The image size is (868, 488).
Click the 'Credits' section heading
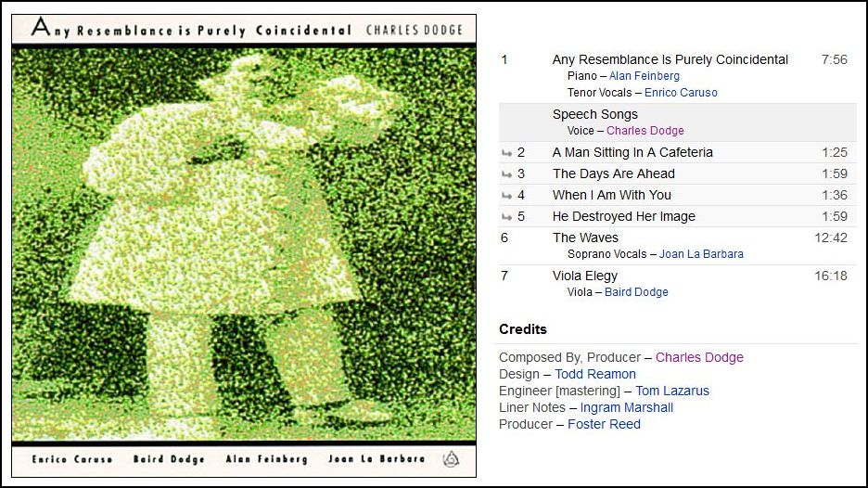coord(523,329)
